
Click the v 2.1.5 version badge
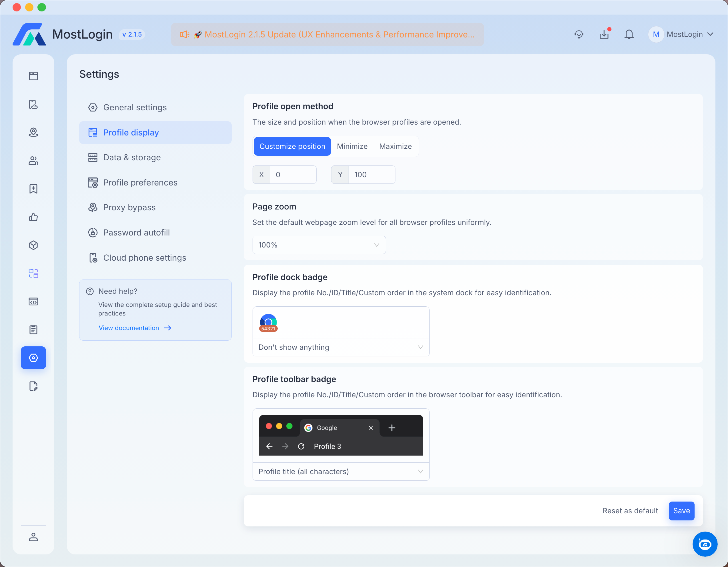click(132, 34)
